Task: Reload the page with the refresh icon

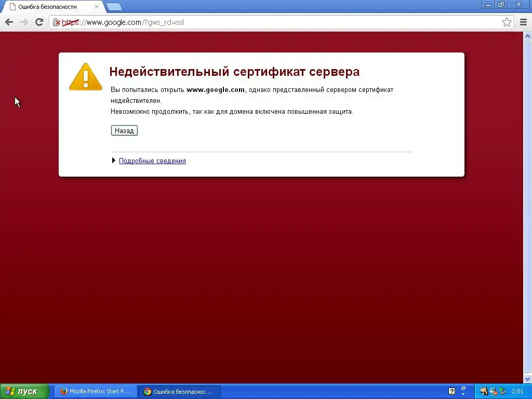Action: pyautogui.click(x=39, y=22)
